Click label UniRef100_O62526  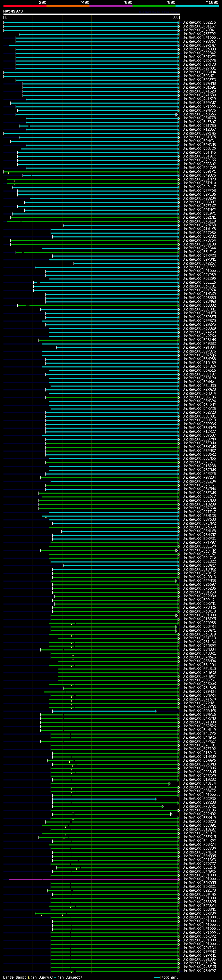pyautogui.click(x=199, y=726)
